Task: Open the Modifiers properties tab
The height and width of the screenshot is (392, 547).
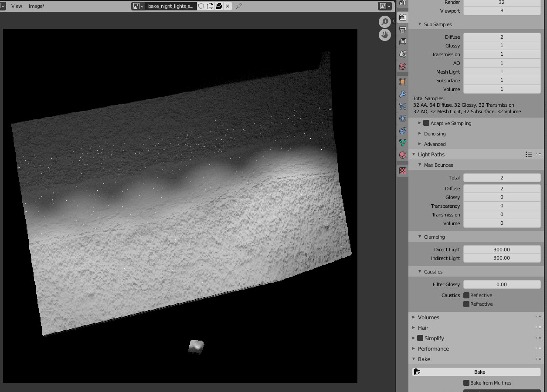Action: pyautogui.click(x=403, y=94)
